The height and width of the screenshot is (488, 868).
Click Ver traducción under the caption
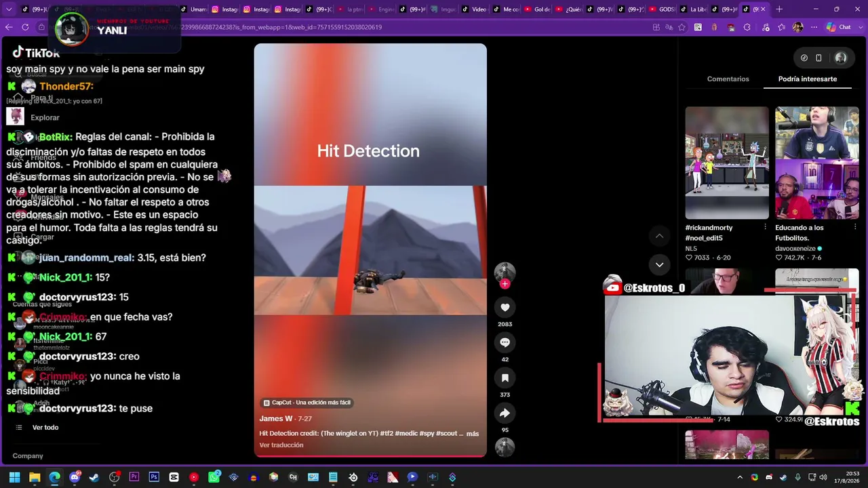click(x=281, y=445)
